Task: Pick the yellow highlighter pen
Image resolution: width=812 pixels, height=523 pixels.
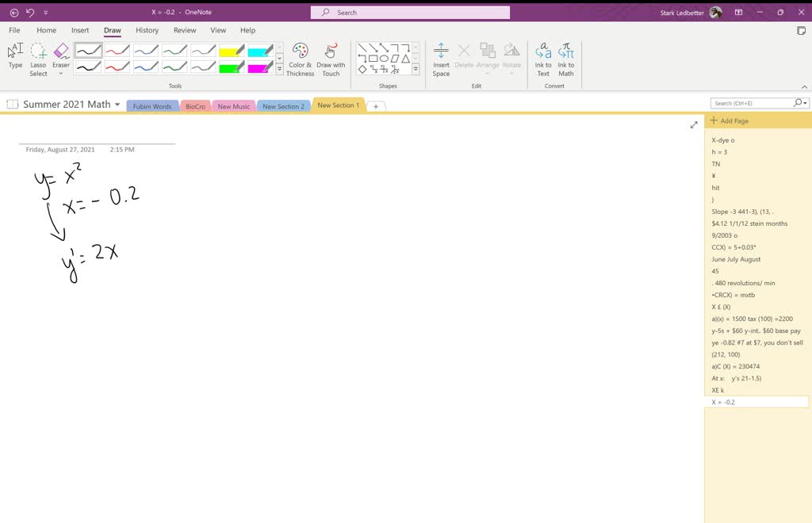Action: (x=232, y=52)
